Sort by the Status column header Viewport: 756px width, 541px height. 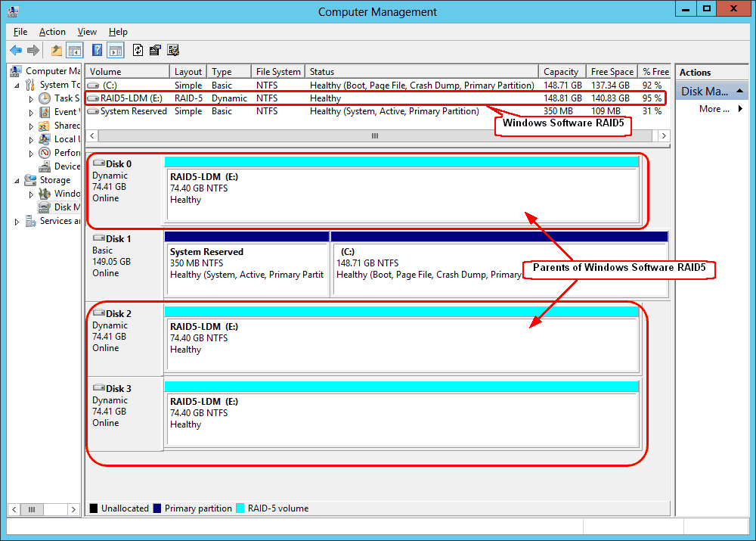(422, 71)
